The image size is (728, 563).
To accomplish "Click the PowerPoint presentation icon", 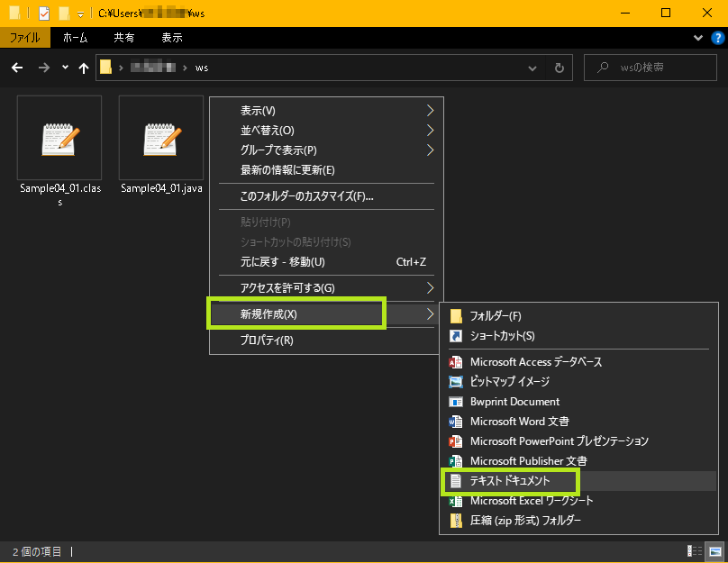I will pos(455,441).
